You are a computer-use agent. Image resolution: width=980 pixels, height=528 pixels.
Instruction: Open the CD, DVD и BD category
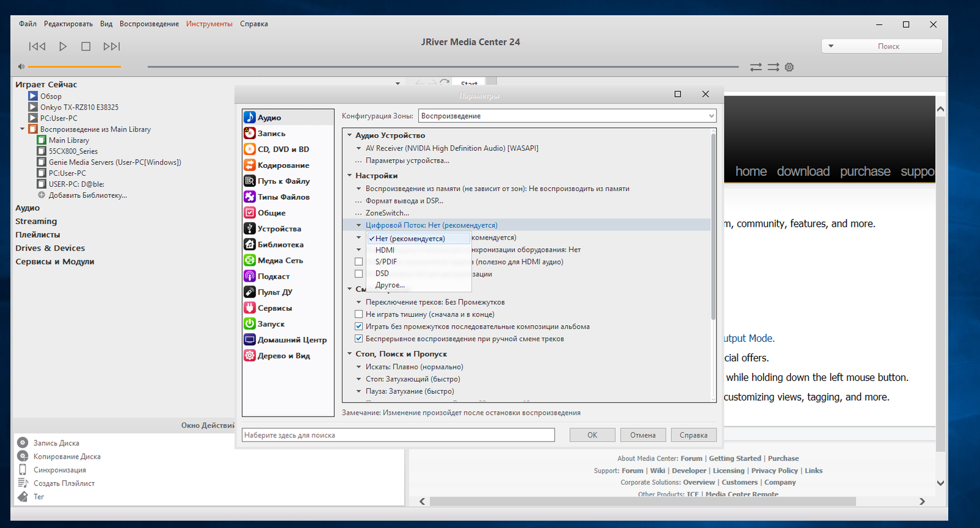tap(287, 149)
